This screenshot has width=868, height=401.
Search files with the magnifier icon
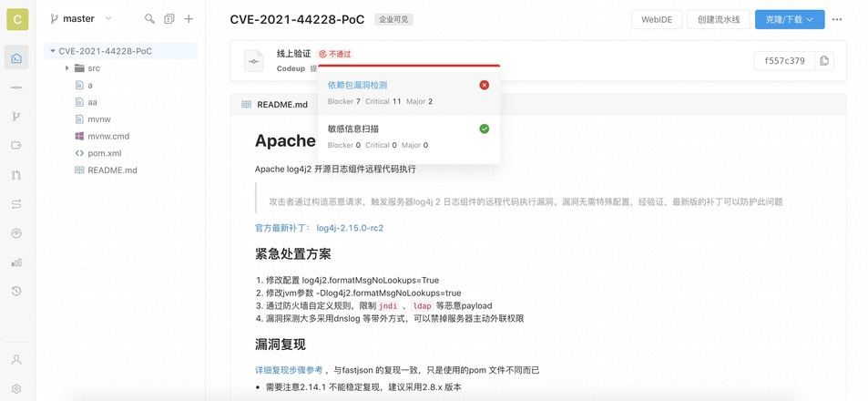149,19
